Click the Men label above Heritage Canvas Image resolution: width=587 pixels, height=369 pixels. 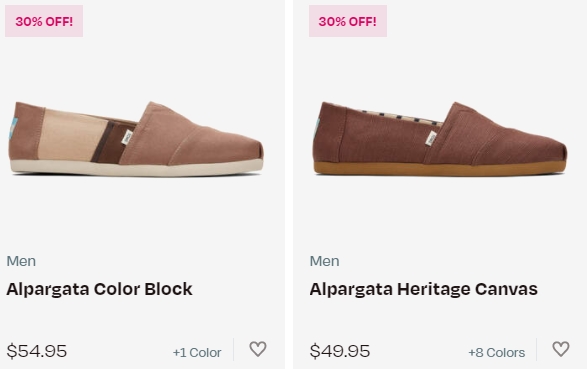point(325,261)
